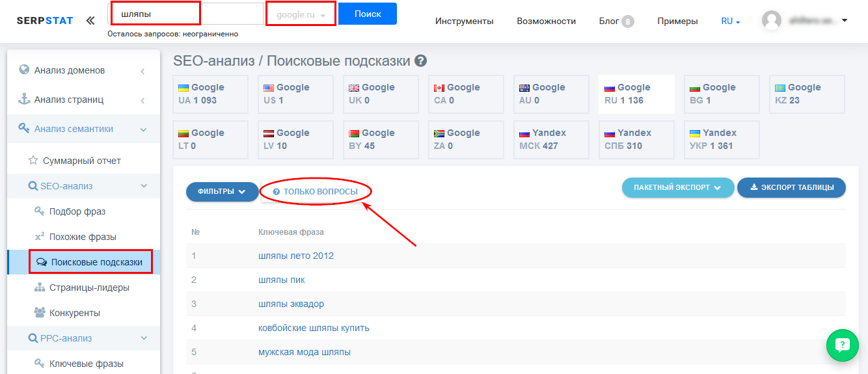
Task: Select Yandex МСК database tile
Action: point(551,140)
